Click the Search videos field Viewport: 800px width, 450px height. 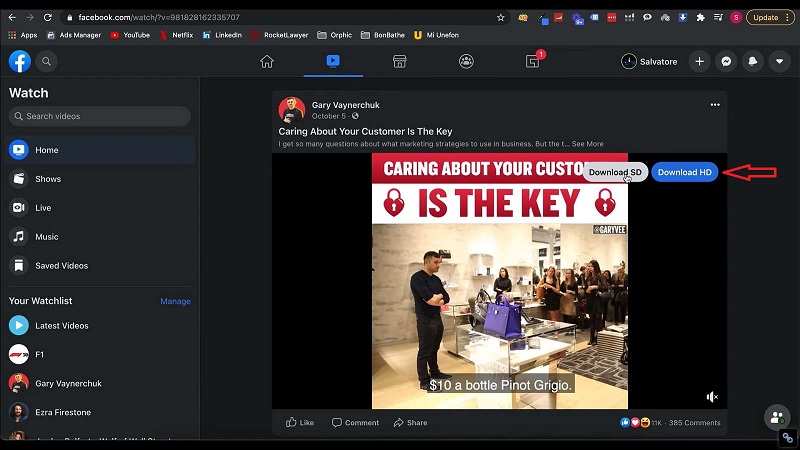point(99,116)
